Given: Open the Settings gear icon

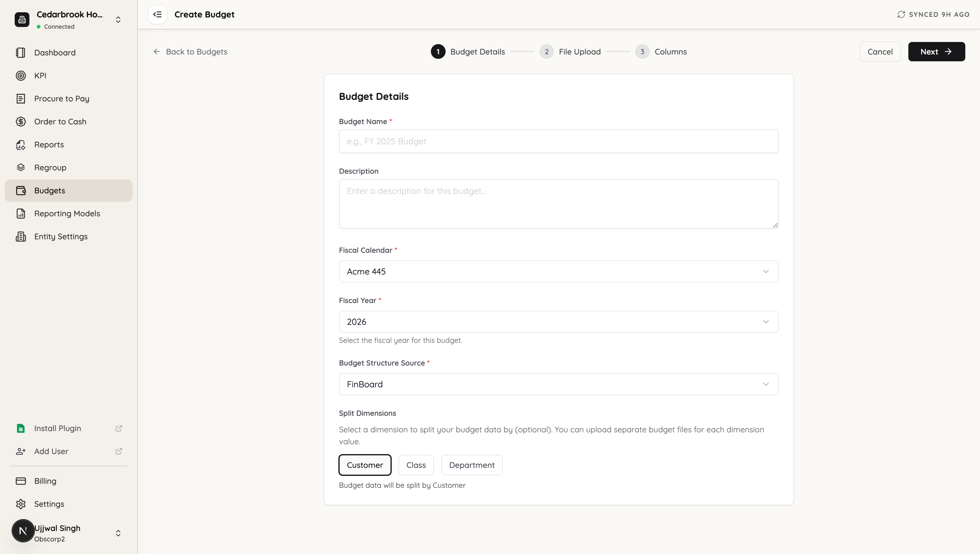Looking at the screenshot, I should (21, 504).
